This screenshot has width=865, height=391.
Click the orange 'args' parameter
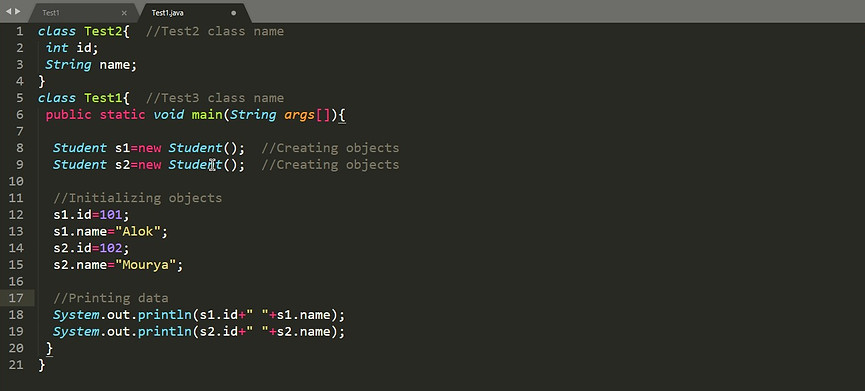[x=299, y=115]
